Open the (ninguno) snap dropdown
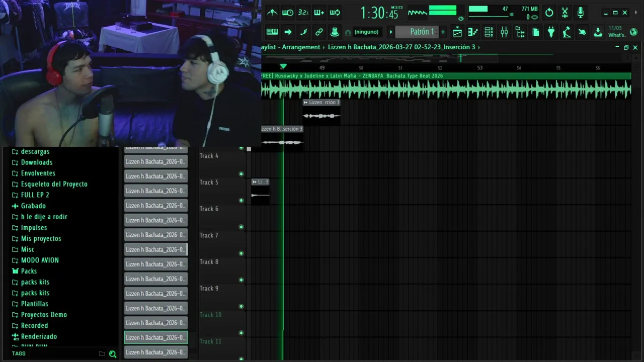The height and width of the screenshot is (362, 644). pyautogui.click(x=366, y=32)
